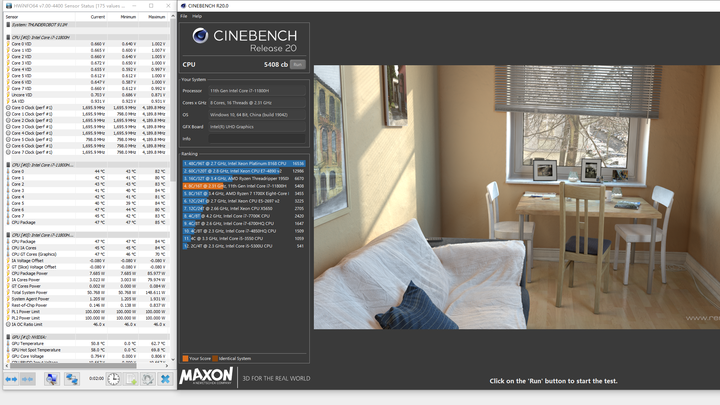The image size is (720, 405).
Task: Select ranking row 12 Core i5-5300U
Action: click(x=244, y=246)
